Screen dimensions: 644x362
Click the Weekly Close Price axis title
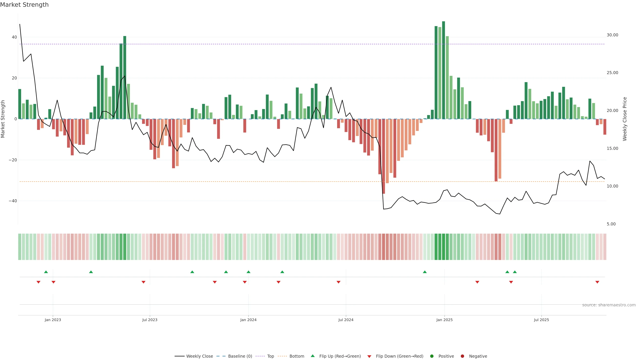625,119
